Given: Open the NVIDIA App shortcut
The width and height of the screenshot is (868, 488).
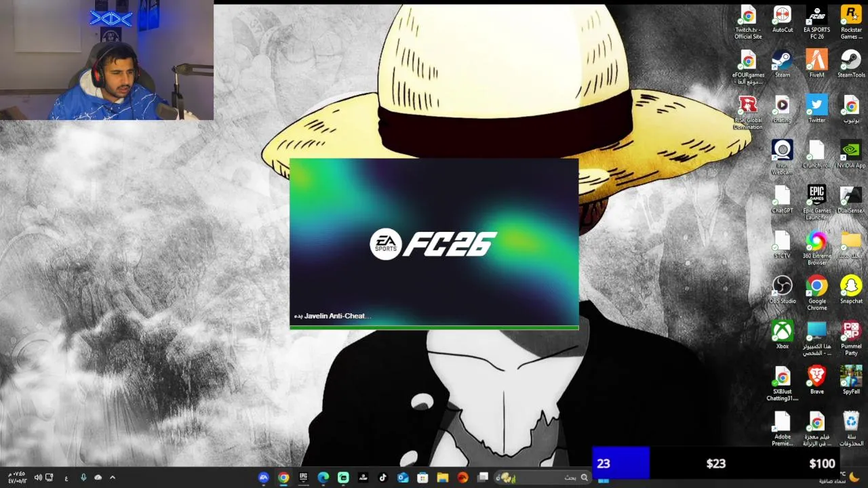Looking at the screenshot, I should pos(851,155).
